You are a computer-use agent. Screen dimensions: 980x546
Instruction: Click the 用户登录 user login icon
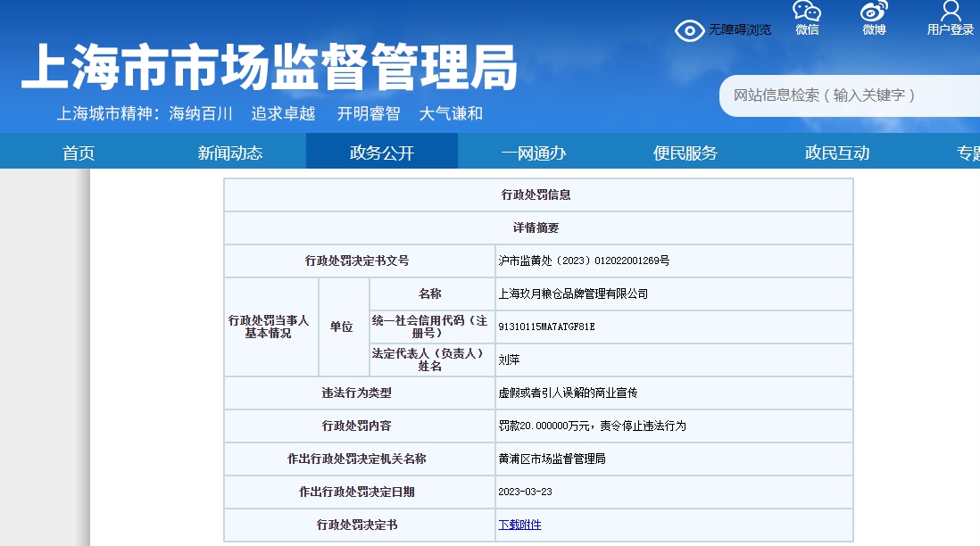[x=950, y=18]
